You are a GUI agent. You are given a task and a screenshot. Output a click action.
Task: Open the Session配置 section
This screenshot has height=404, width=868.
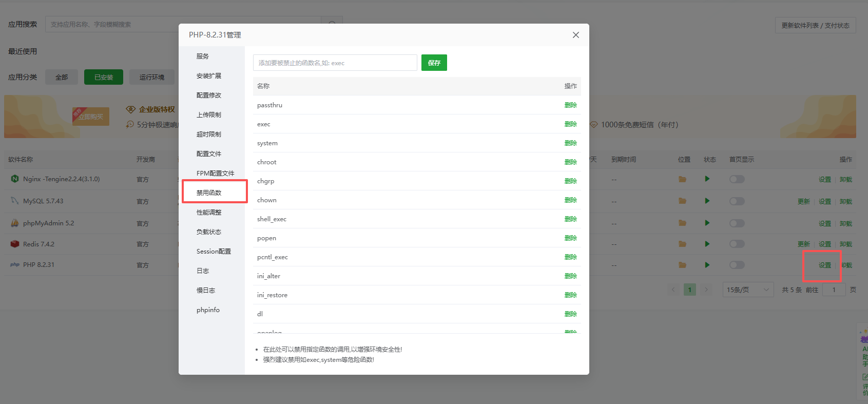(x=214, y=252)
